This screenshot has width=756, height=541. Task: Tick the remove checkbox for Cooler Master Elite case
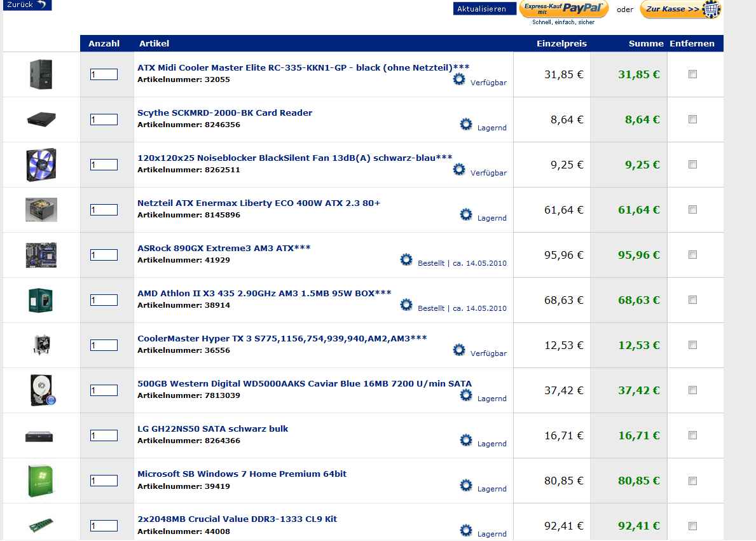692,74
